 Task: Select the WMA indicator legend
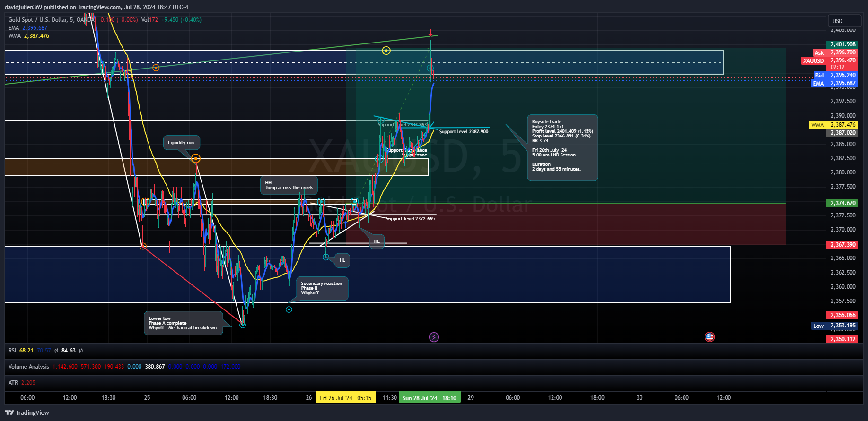29,36
